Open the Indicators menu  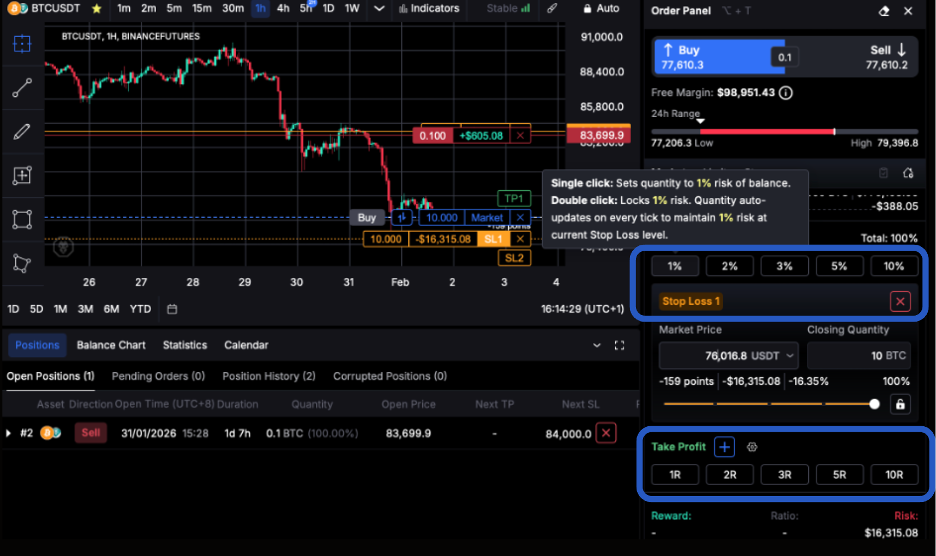(429, 8)
